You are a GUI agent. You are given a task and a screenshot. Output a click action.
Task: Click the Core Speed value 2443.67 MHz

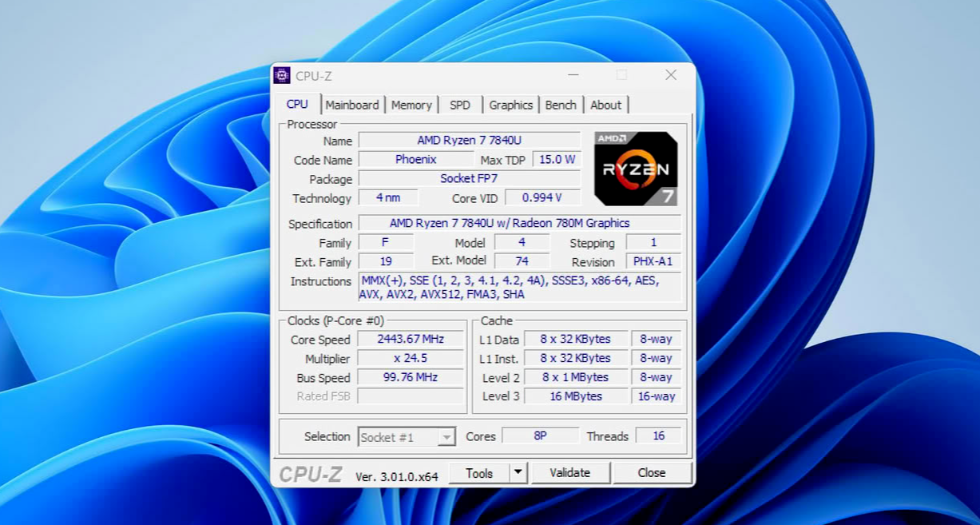pos(411,339)
